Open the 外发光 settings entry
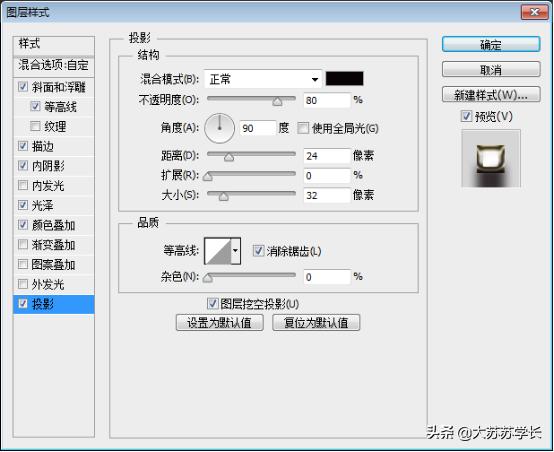The width and height of the screenshot is (554, 452). [48, 284]
